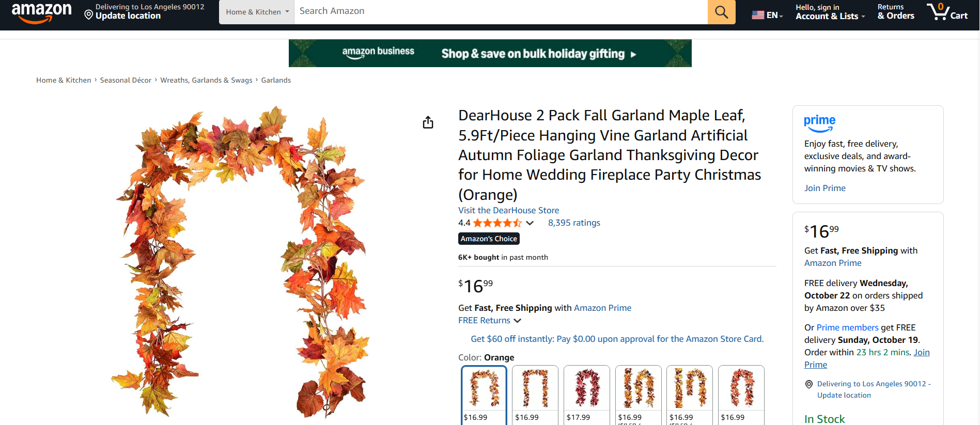Click the US flag language icon

point(758,15)
